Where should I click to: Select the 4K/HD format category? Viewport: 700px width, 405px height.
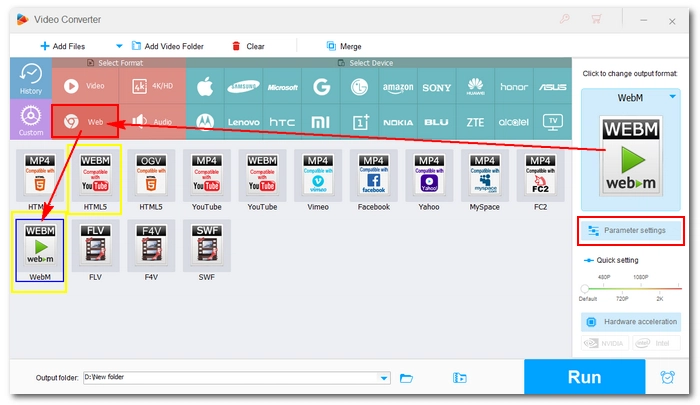coord(152,86)
